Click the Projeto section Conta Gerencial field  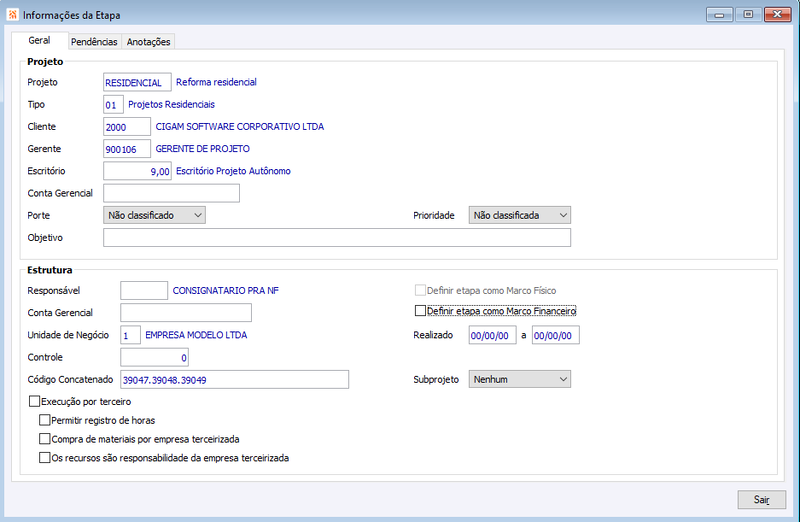pyautogui.click(x=171, y=193)
